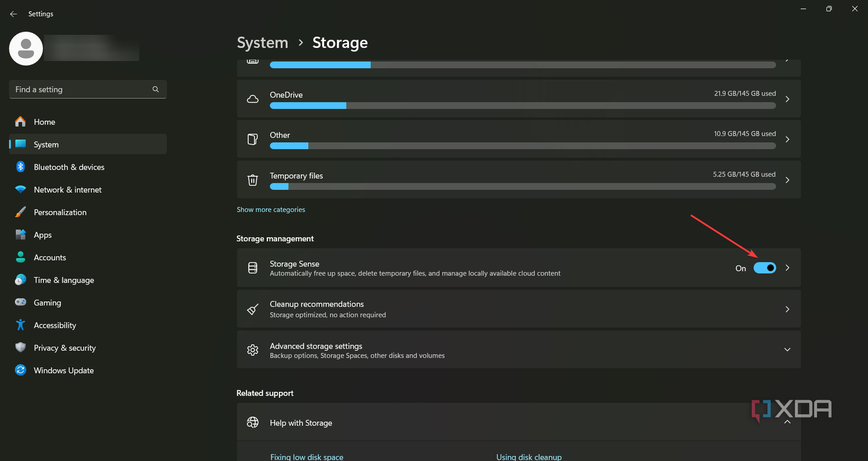This screenshot has height=461, width=868.
Task: Click the OneDrive cloud icon
Action: 252,99
